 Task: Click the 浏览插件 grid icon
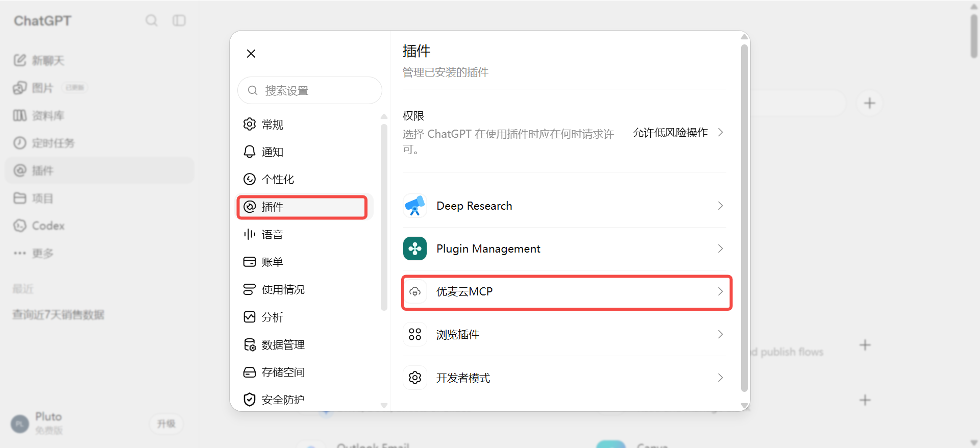[x=415, y=334]
